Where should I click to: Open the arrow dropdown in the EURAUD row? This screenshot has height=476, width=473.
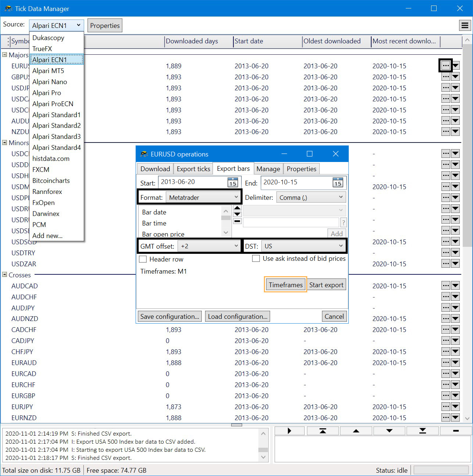click(x=455, y=363)
